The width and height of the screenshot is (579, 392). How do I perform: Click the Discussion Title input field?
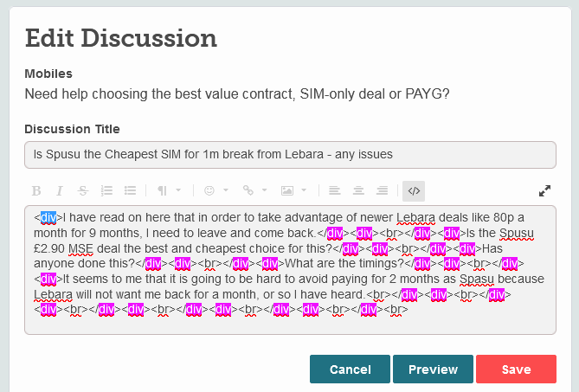(x=290, y=155)
